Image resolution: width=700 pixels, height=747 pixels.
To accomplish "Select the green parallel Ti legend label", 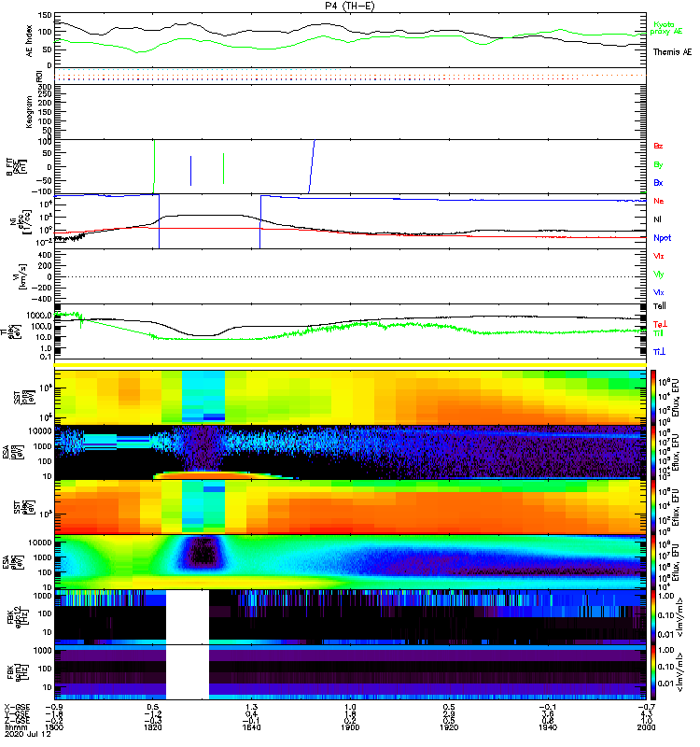I will (x=658, y=333).
